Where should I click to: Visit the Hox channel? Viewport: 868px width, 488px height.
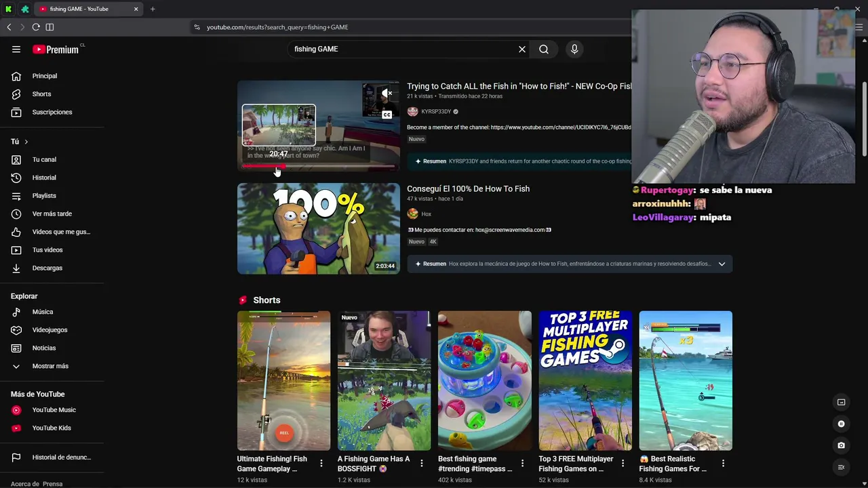click(426, 214)
